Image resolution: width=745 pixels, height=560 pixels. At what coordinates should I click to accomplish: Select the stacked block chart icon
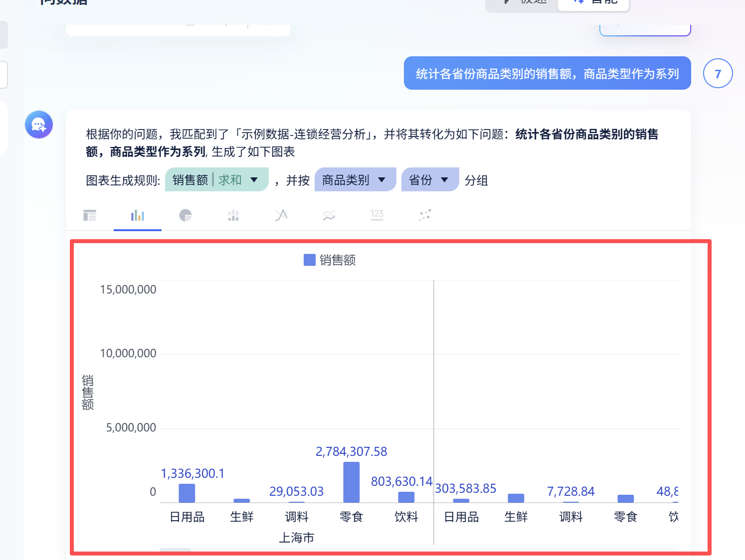[233, 215]
